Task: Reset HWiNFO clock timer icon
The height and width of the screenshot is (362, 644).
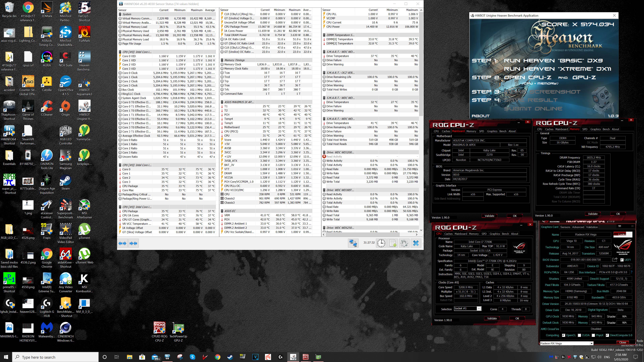Action: pos(381,243)
